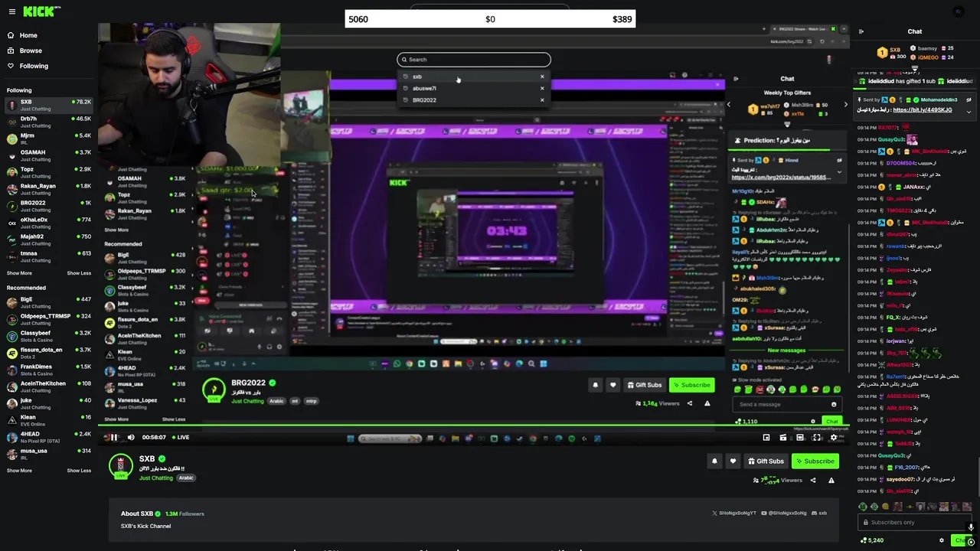This screenshot has width=980, height=551.
Task: Select 'BRG2022' recent search suggestion
Action: (x=424, y=99)
